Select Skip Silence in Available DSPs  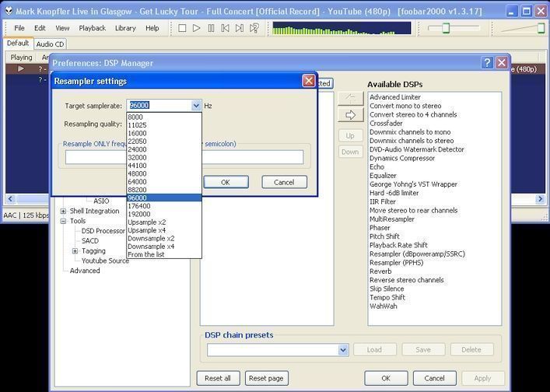(x=387, y=289)
